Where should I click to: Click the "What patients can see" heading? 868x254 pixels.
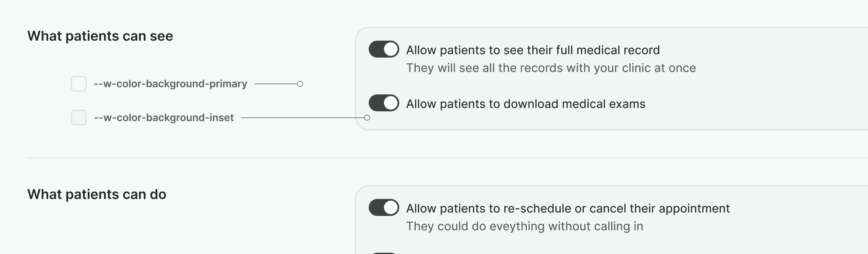(x=100, y=36)
